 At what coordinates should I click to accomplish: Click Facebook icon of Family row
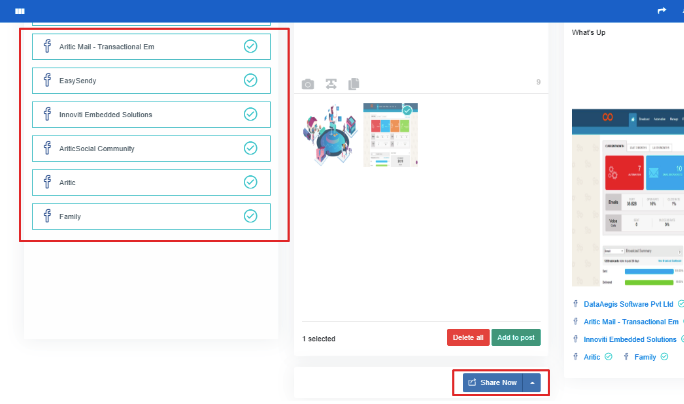click(47, 216)
